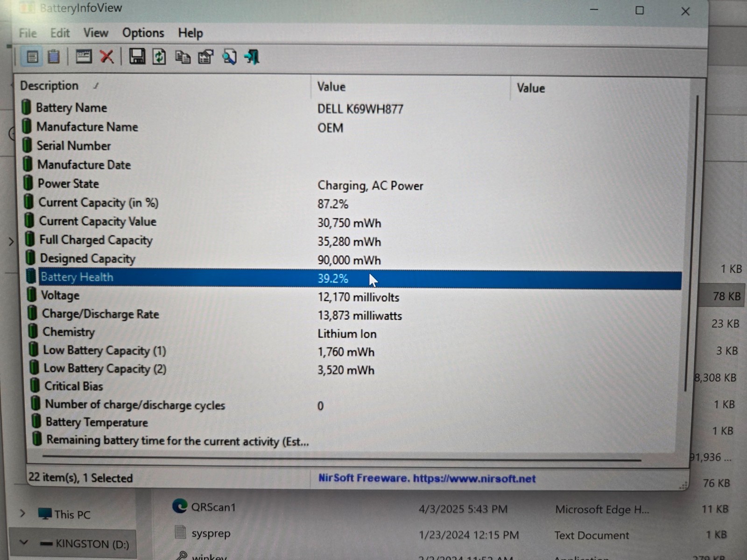Select the Number of charge/discharge cycles row
The height and width of the screenshot is (560, 747).
pyautogui.click(x=355, y=405)
